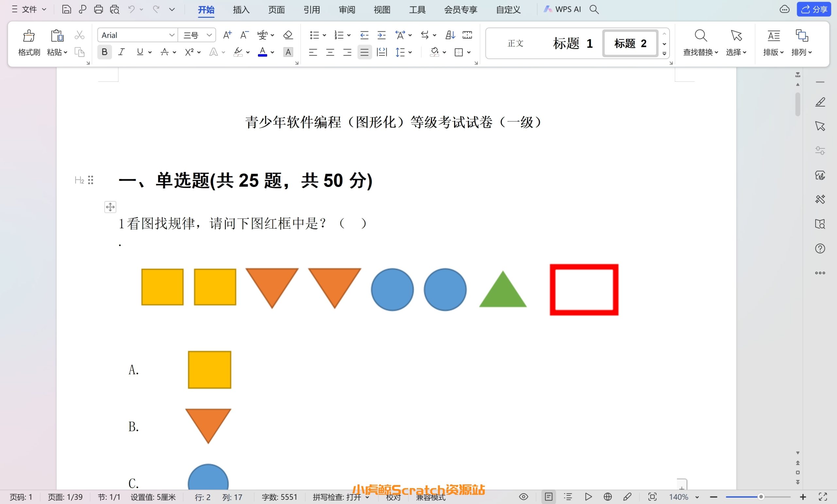Expand the styles gallery more arrow
837x504 pixels.
pos(664,53)
